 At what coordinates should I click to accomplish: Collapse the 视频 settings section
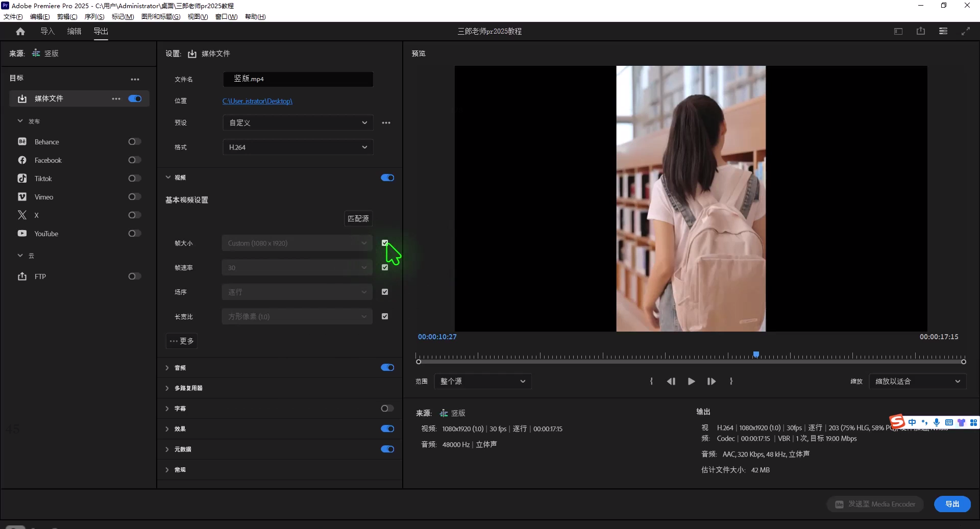pos(168,178)
